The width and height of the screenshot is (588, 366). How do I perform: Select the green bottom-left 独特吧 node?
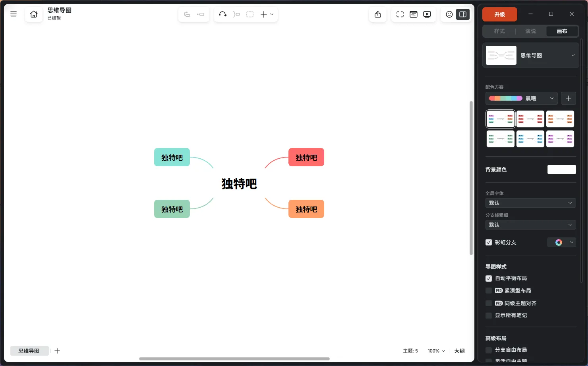172,209
